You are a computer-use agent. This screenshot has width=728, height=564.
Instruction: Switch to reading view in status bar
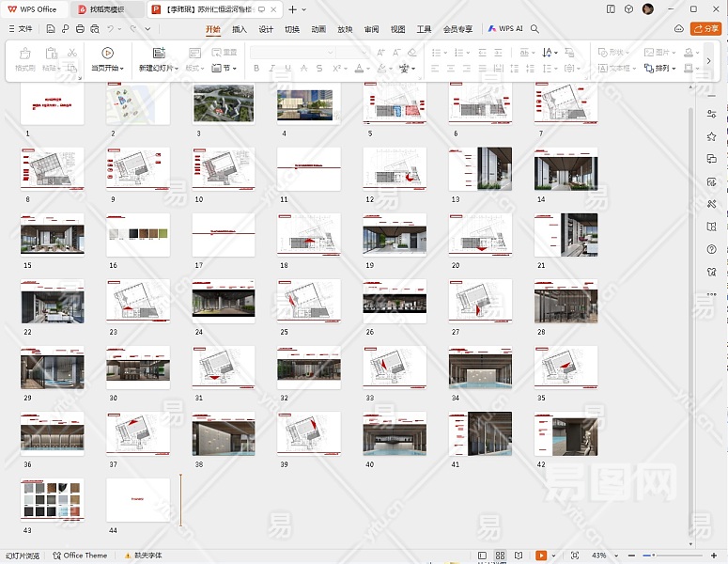(x=519, y=556)
